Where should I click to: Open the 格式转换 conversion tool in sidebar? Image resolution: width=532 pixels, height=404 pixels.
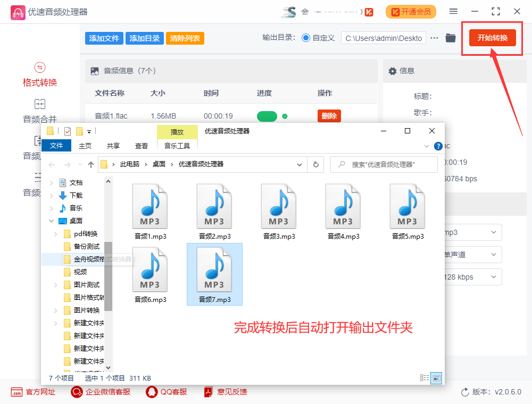pyautogui.click(x=39, y=74)
